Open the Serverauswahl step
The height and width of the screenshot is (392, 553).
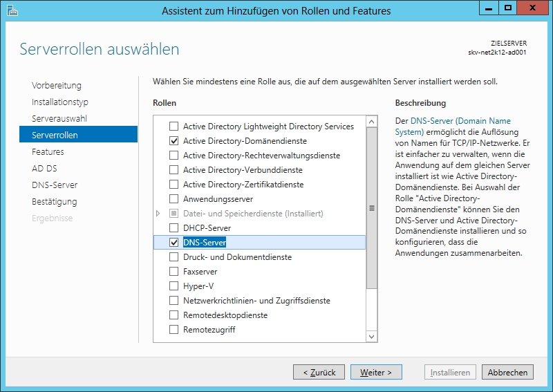click(59, 118)
